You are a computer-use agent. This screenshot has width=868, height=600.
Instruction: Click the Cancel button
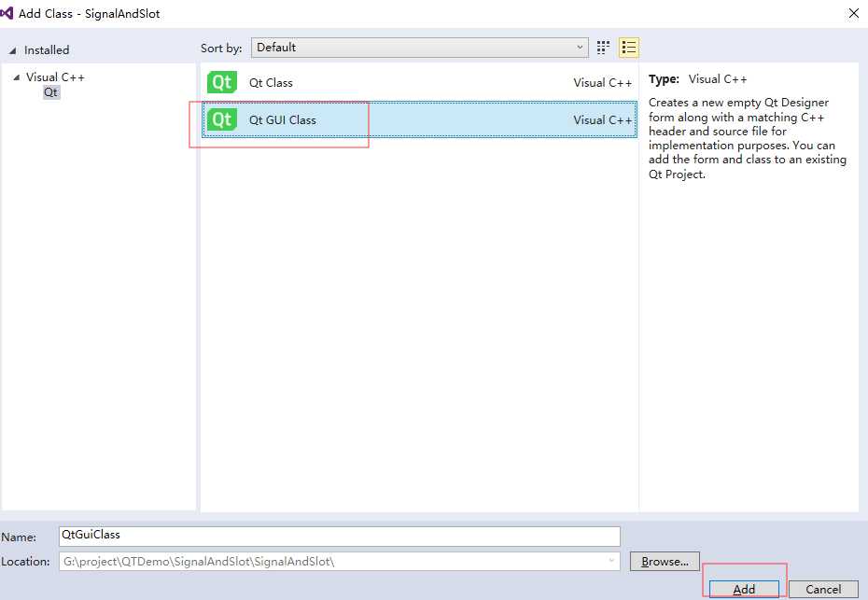pos(823,589)
